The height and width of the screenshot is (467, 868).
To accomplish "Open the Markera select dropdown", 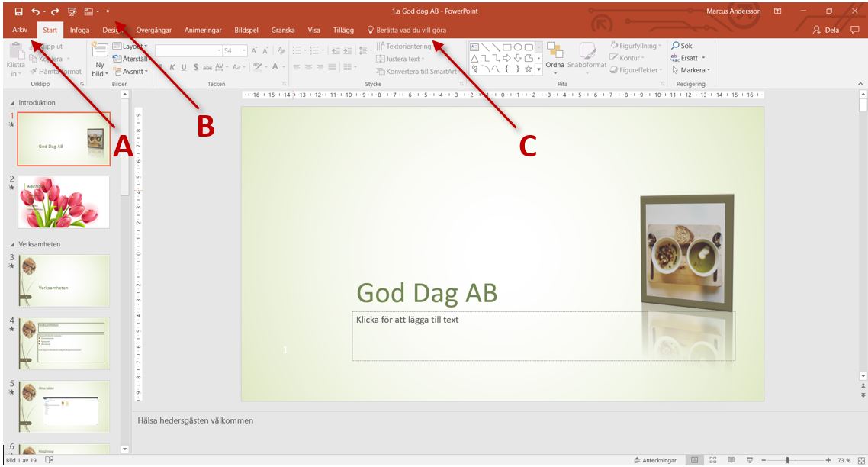I will [x=691, y=70].
